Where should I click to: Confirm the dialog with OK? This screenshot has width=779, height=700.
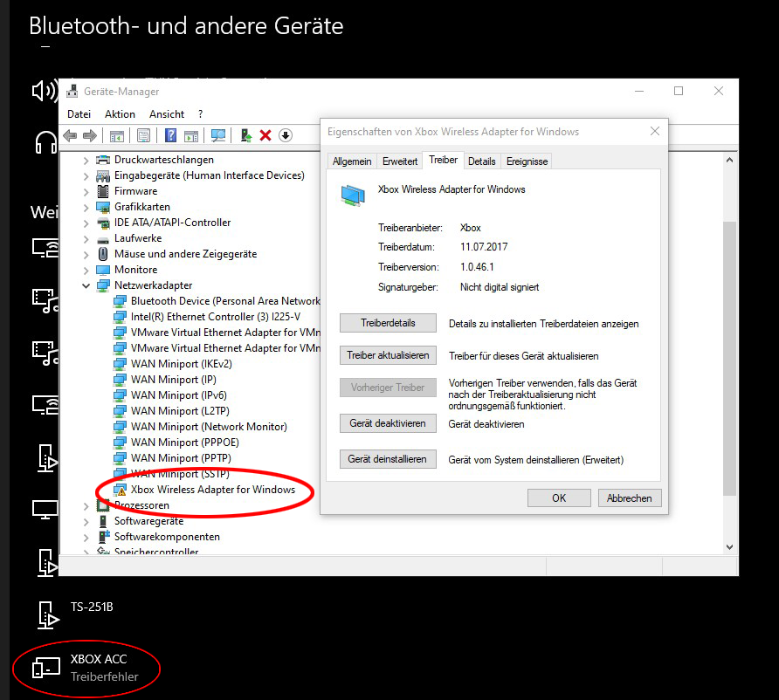point(559,498)
